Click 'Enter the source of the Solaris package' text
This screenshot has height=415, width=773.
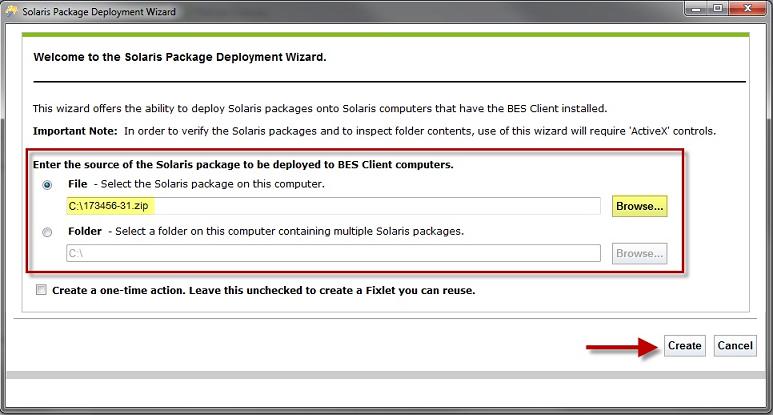[x=243, y=165]
